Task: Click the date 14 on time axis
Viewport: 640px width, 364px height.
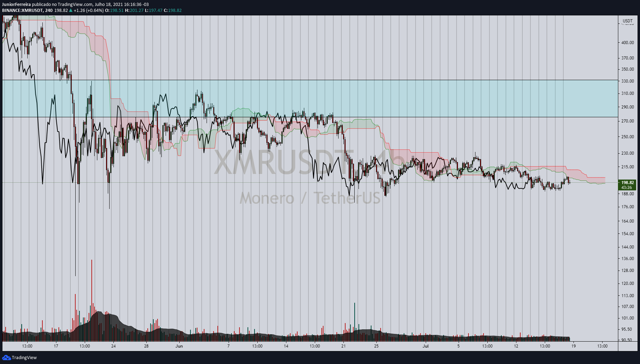Action: (286, 346)
